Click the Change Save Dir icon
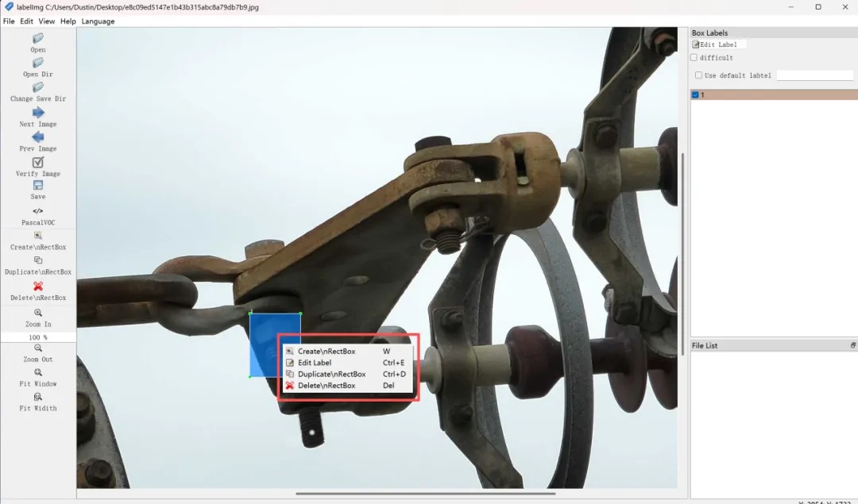Image resolution: width=858 pixels, height=504 pixels. point(38,87)
